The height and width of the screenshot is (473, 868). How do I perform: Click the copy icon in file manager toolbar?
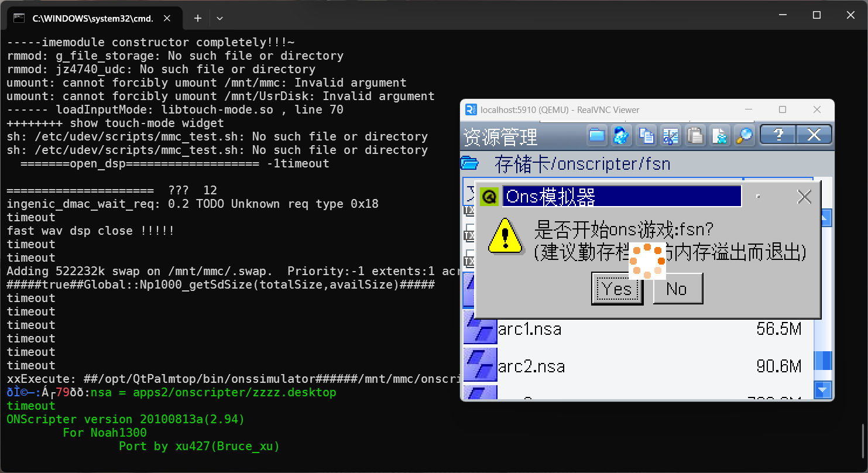click(646, 135)
